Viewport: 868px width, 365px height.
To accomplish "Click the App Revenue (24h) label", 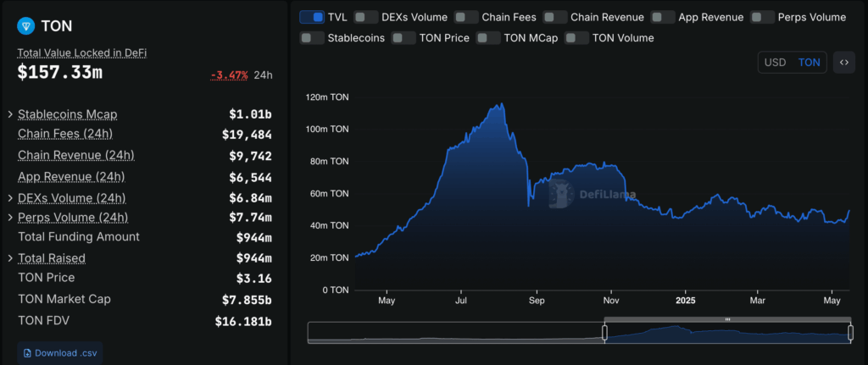I will click(x=71, y=177).
